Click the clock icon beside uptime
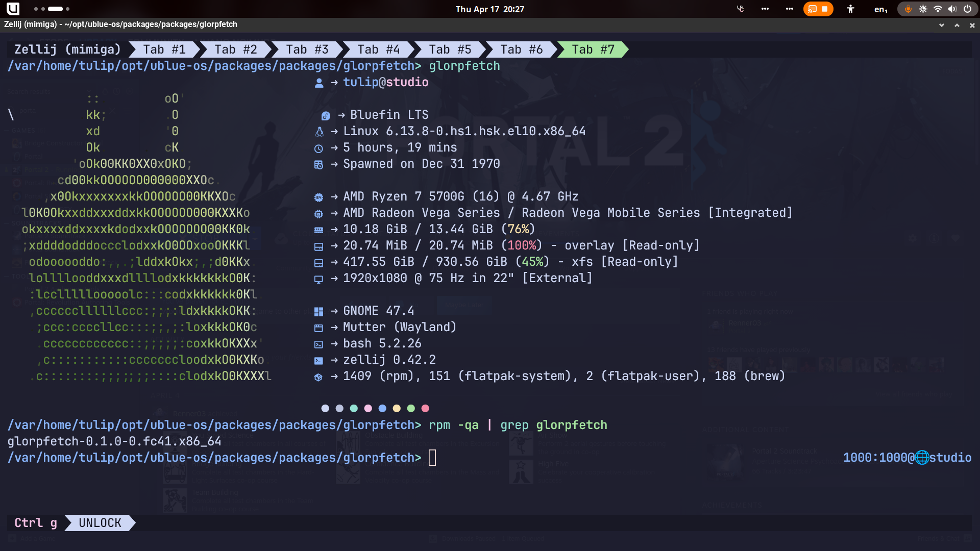Image resolution: width=980 pixels, height=551 pixels. tap(318, 148)
